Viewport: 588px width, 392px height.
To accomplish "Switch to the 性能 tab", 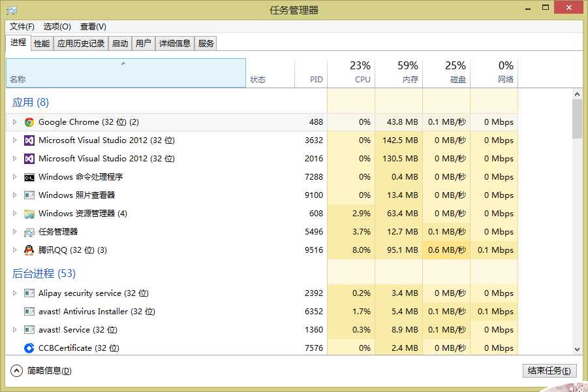I will [x=41, y=43].
